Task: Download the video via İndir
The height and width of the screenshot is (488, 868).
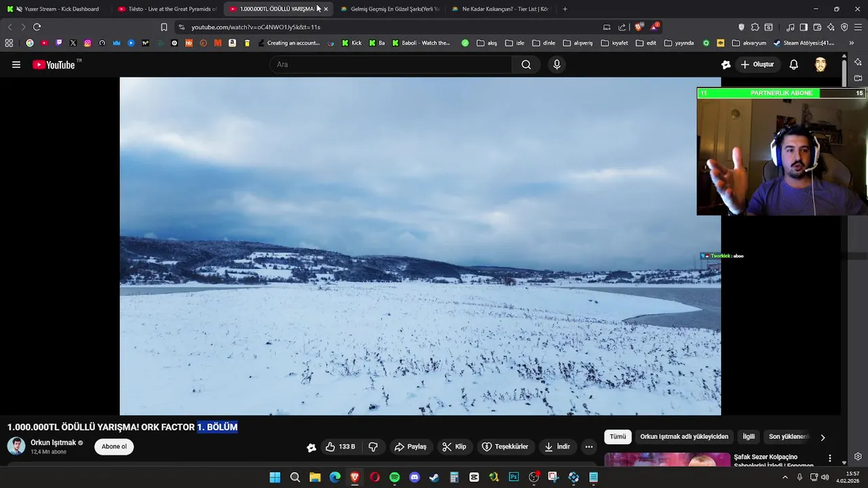Action: pos(557,447)
